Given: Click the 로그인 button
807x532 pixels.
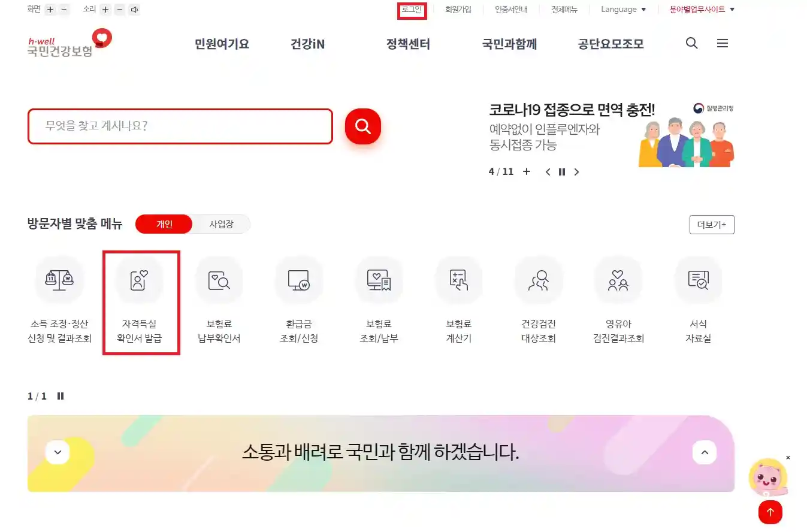Looking at the screenshot, I should [412, 9].
